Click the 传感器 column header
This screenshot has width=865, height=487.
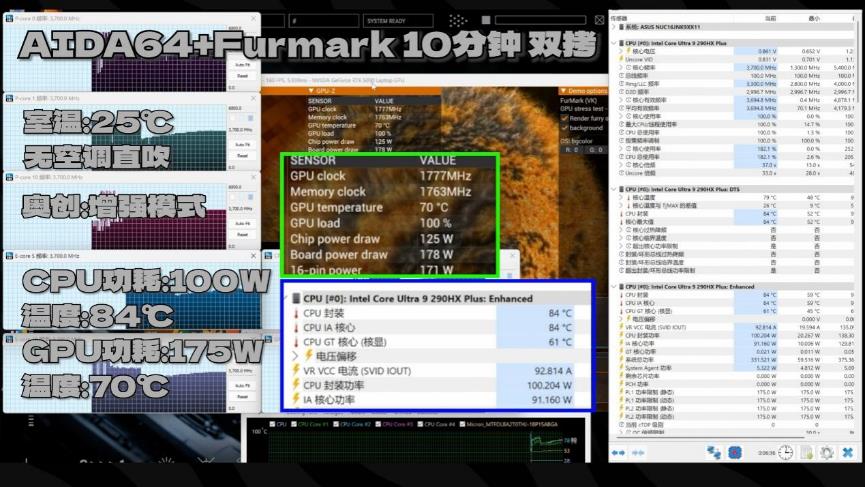pos(620,18)
